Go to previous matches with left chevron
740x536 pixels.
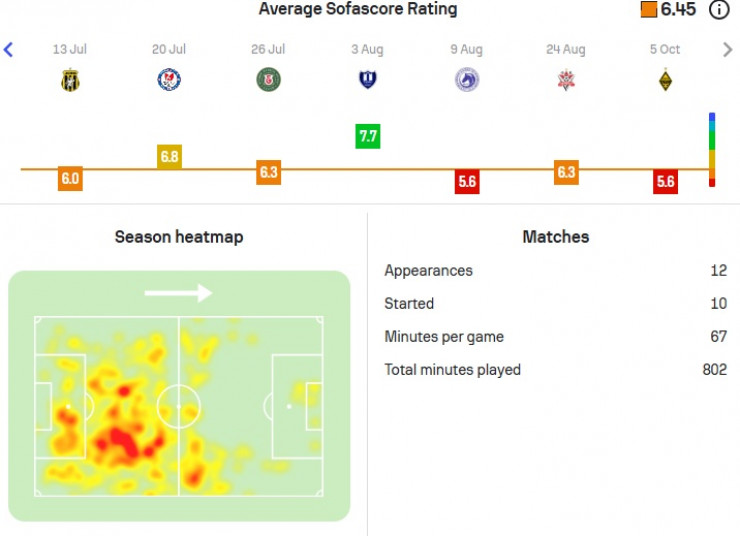[x=9, y=49]
